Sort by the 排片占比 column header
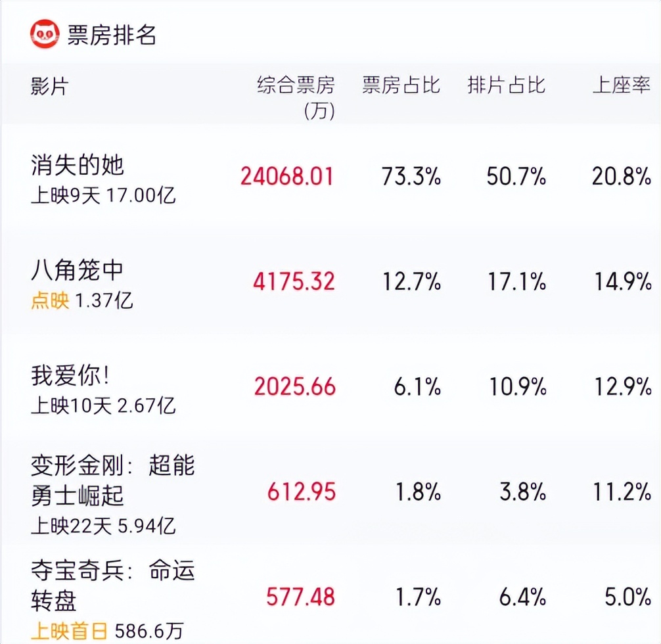 [x=506, y=86]
